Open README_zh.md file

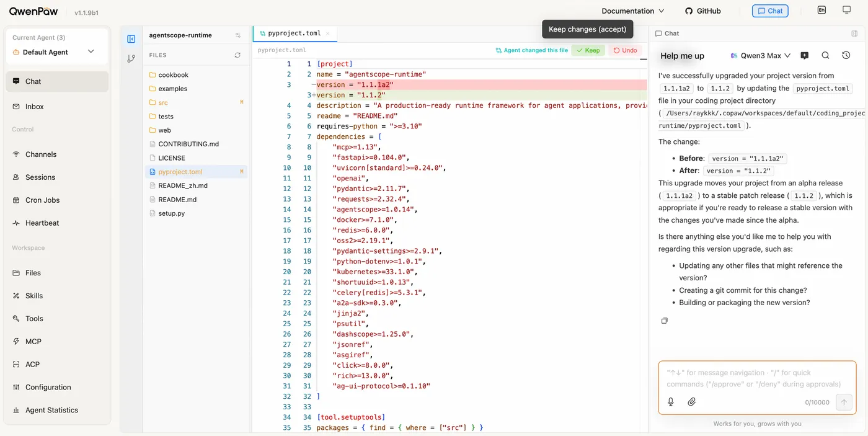[196, 185]
